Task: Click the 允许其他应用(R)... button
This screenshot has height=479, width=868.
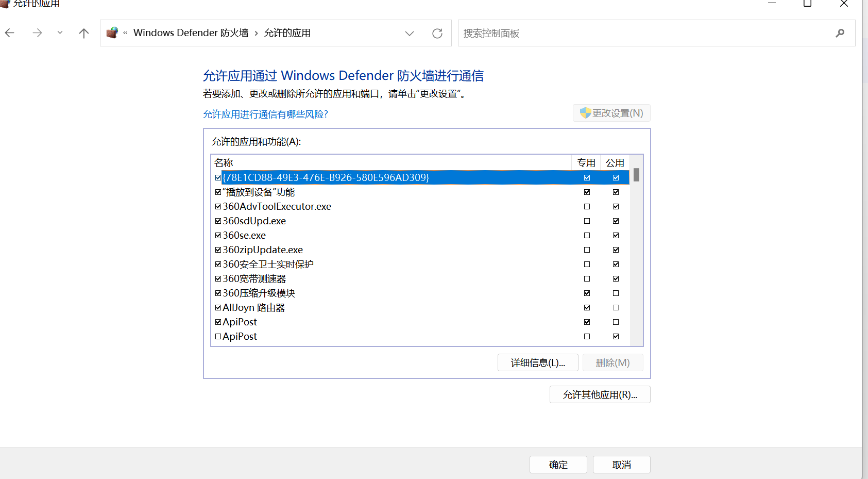Action: 600,394
